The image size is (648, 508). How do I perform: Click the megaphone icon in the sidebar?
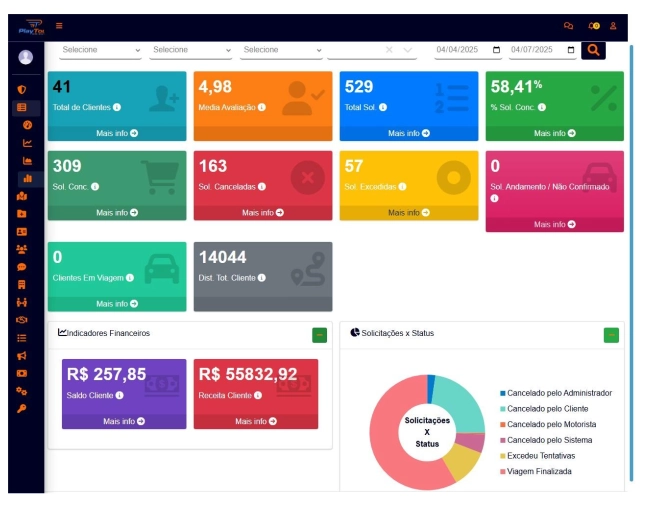22,355
